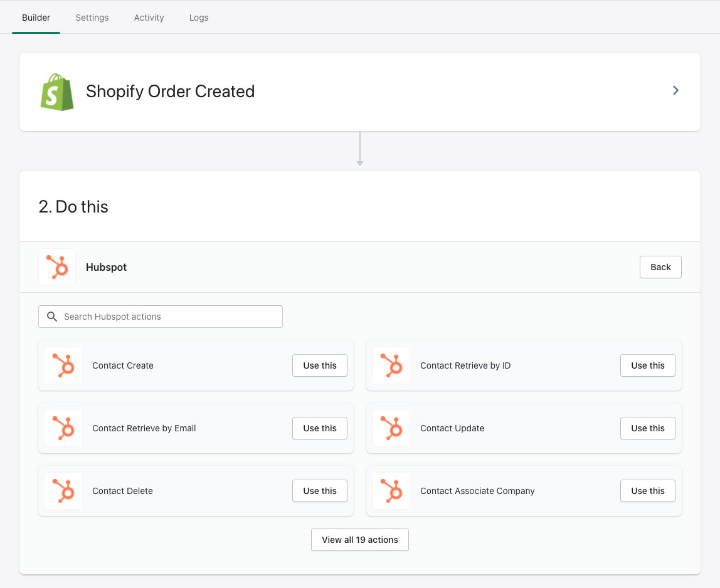Use this for Contact Retrieve by ID
Image resolution: width=720 pixels, height=588 pixels.
coord(647,365)
